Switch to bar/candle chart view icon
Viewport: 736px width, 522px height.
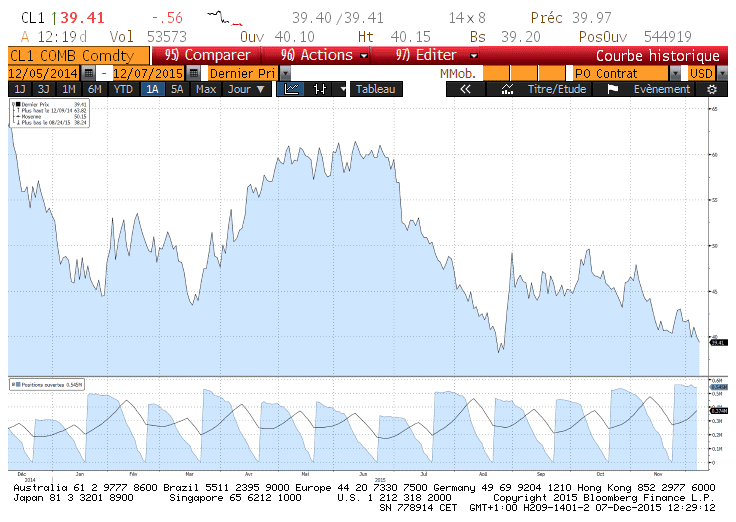coord(320,89)
